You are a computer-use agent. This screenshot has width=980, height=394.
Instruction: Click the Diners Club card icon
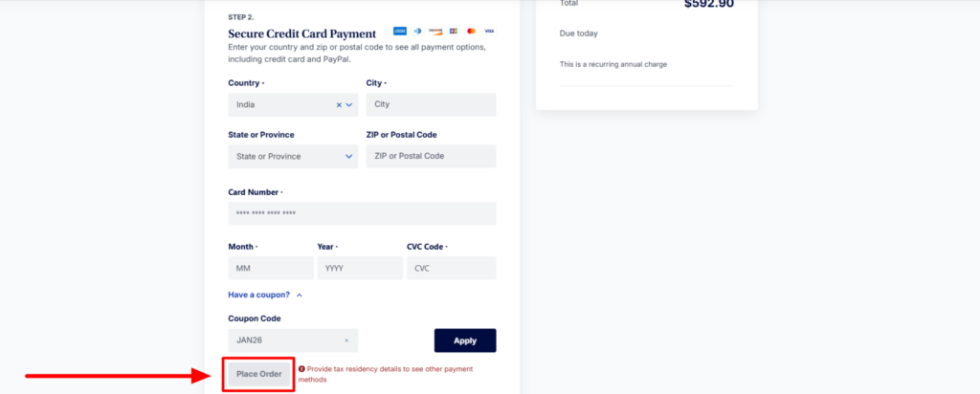point(417,32)
